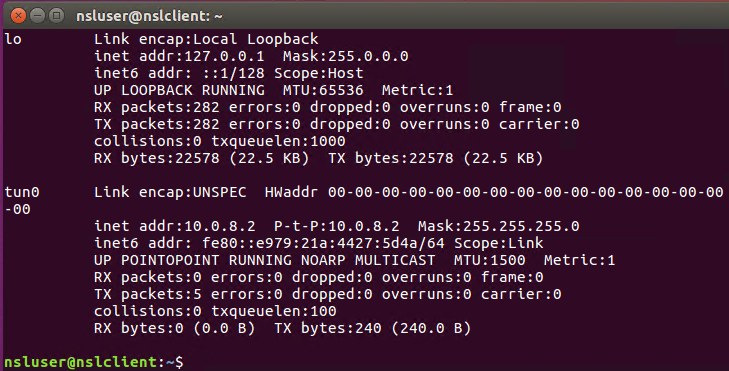Minimize the terminal window

(38, 16)
